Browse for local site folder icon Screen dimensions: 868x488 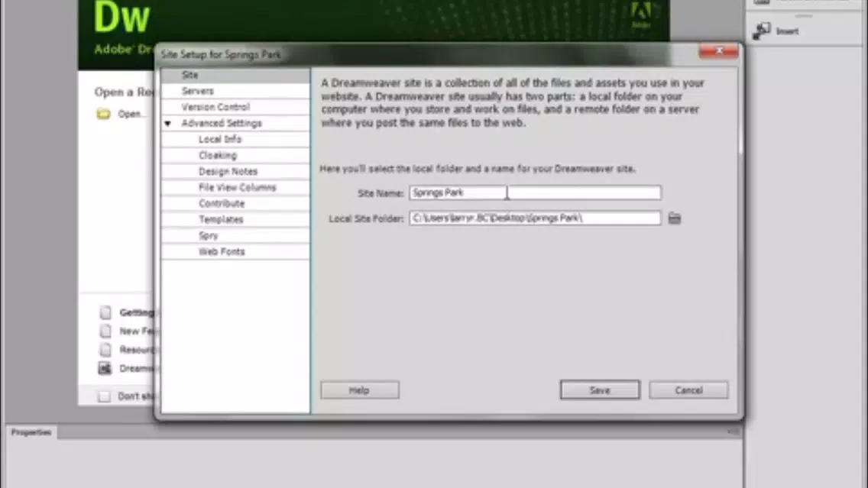point(674,218)
